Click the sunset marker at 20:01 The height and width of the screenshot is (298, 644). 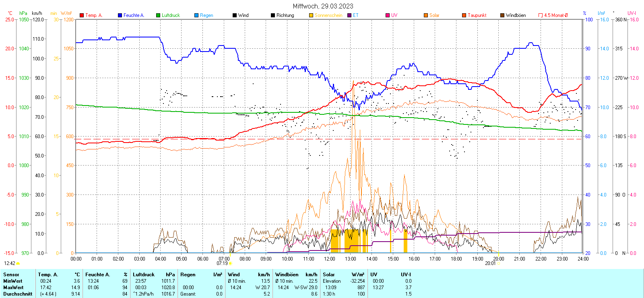[498, 263]
